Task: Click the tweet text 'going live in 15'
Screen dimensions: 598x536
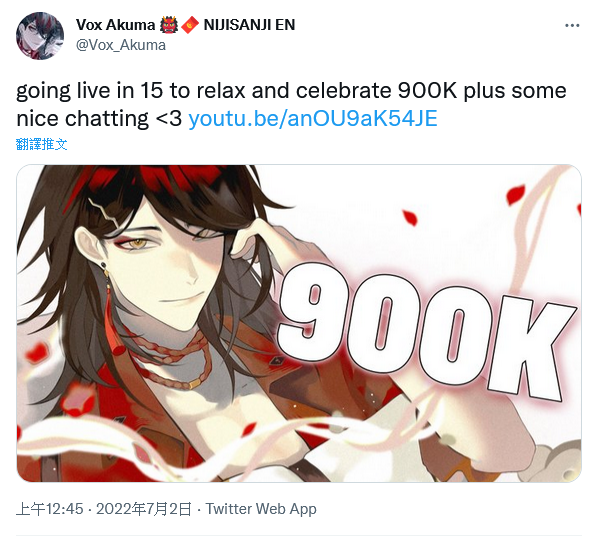Action: tap(89, 91)
